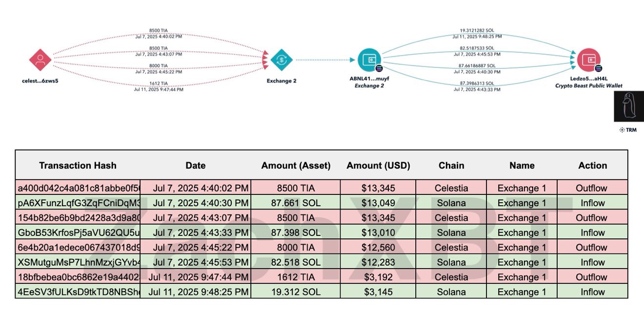Click the Transaction Hash column header
The width and height of the screenshot is (644, 317).
[78, 166]
